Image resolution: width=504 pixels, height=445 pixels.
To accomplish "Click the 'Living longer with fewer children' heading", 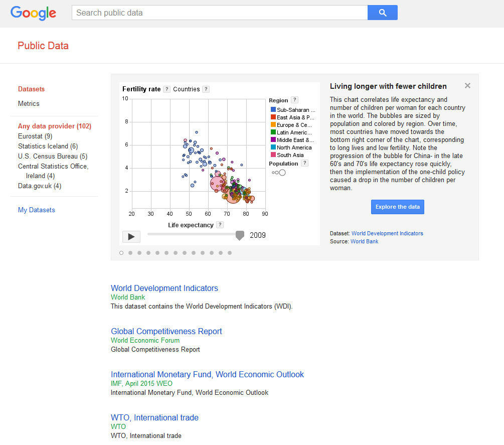I will (388, 86).
